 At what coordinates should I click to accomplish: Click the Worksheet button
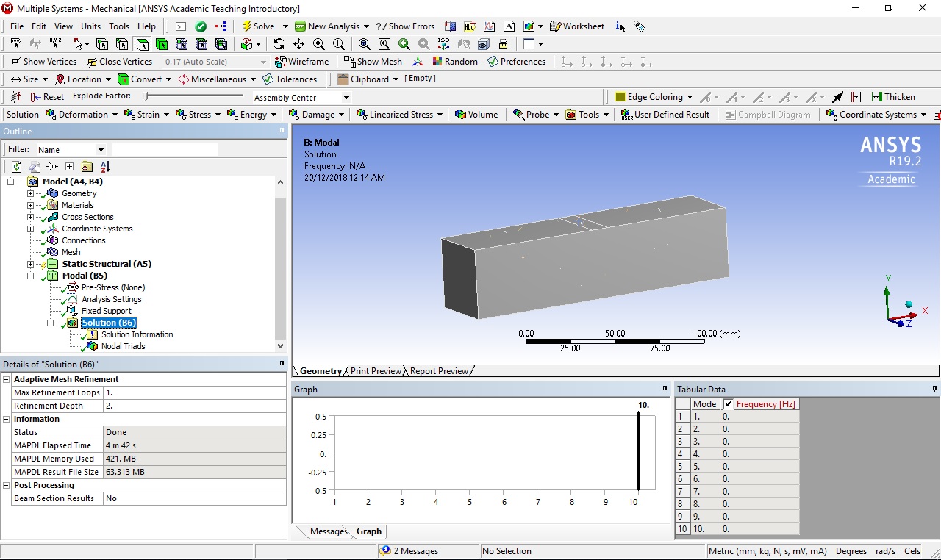point(576,26)
